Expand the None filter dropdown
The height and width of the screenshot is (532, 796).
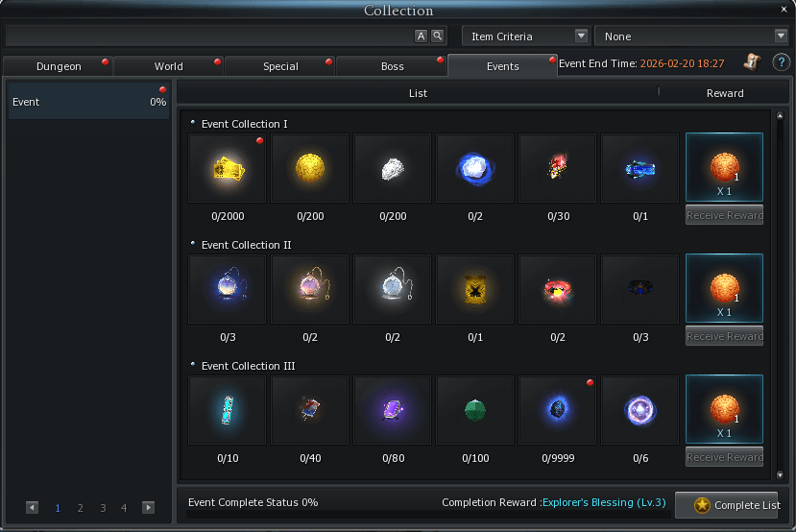(693, 36)
